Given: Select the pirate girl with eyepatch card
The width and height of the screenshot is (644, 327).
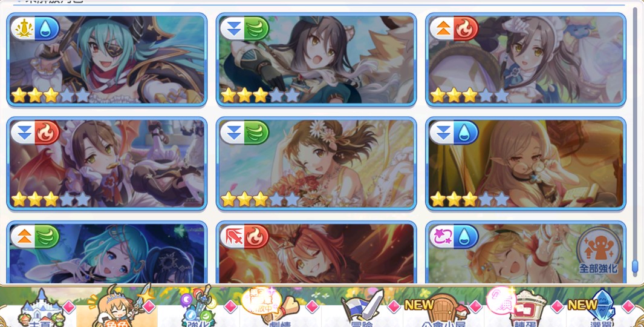Looking at the screenshot, I should tap(107, 59).
